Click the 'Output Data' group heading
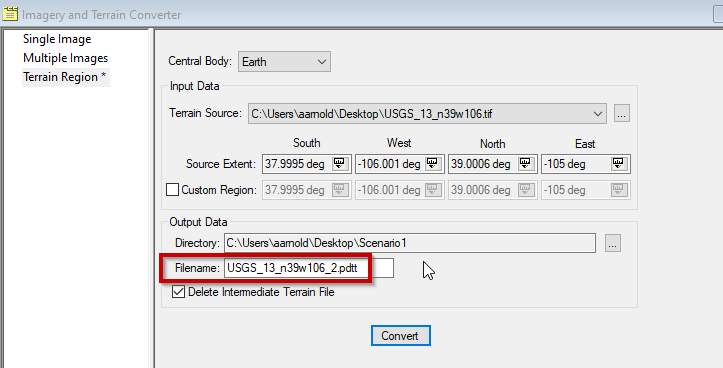Image resolution: width=723 pixels, height=368 pixels. point(198,222)
